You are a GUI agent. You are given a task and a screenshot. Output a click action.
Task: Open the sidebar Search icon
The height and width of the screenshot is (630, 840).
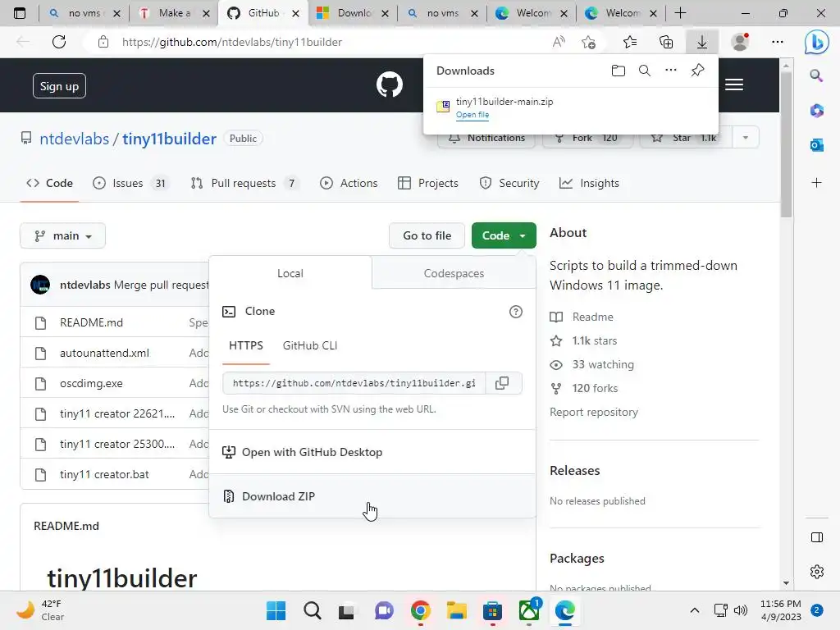point(816,75)
